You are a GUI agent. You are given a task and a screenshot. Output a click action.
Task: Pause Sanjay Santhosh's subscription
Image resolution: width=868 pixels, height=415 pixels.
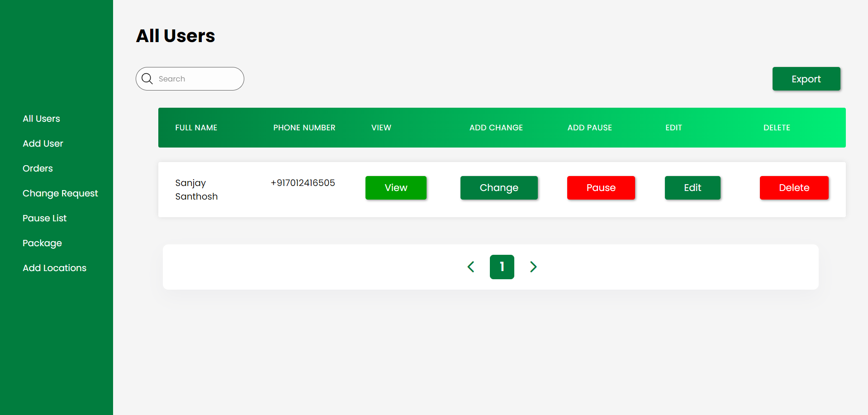coord(601,188)
